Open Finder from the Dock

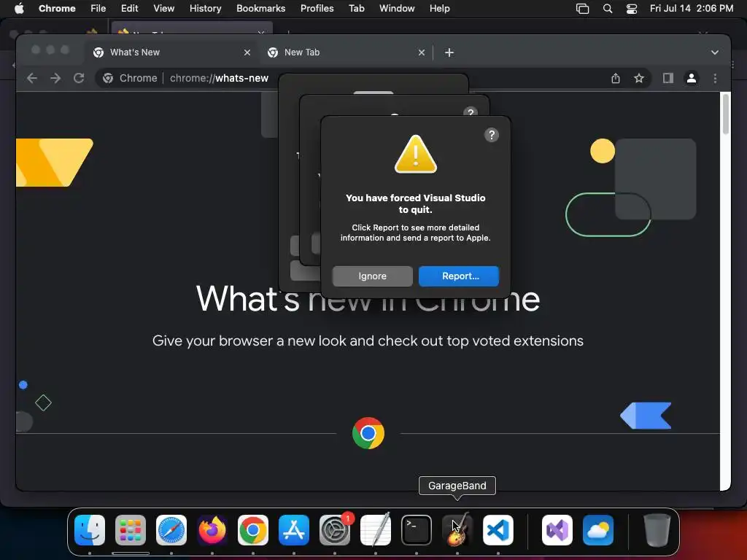point(90,530)
